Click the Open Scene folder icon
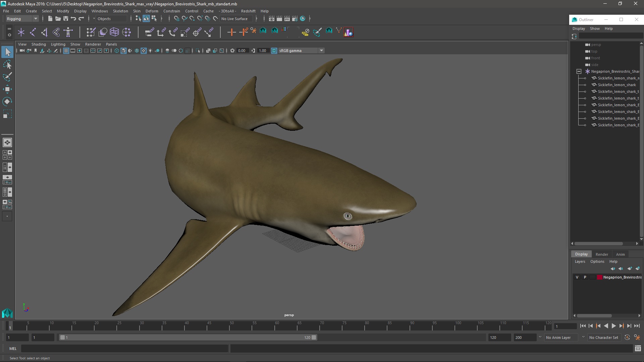The image size is (644, 362). 58,19
